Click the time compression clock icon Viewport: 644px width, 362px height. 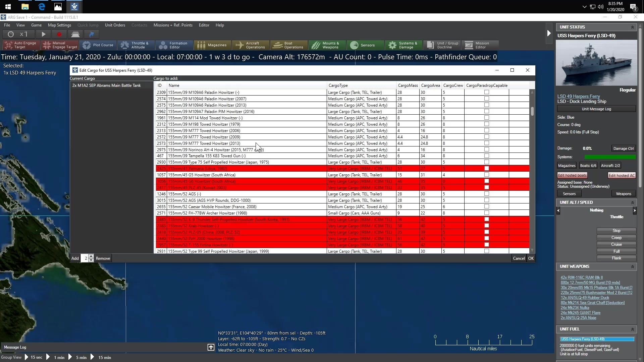pyautogui.click(x=11, y=34)
